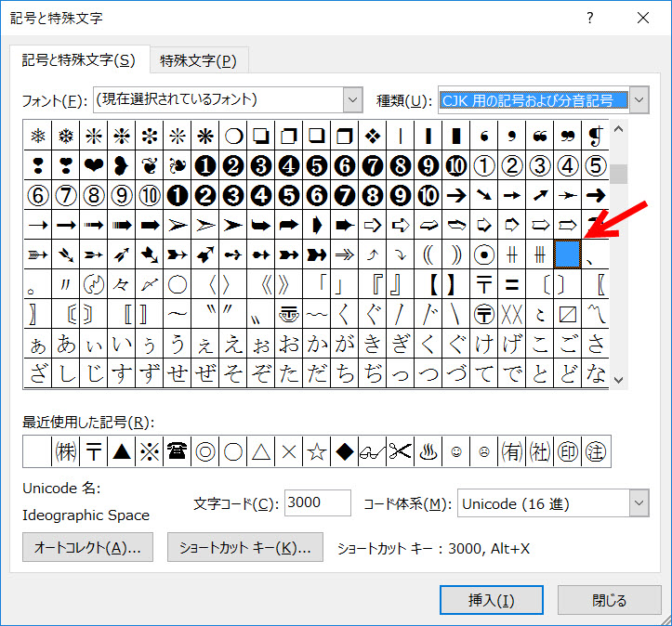Open オートコレクト(A) settings
This screenshot has height=626, width=672.
point(87,547)
